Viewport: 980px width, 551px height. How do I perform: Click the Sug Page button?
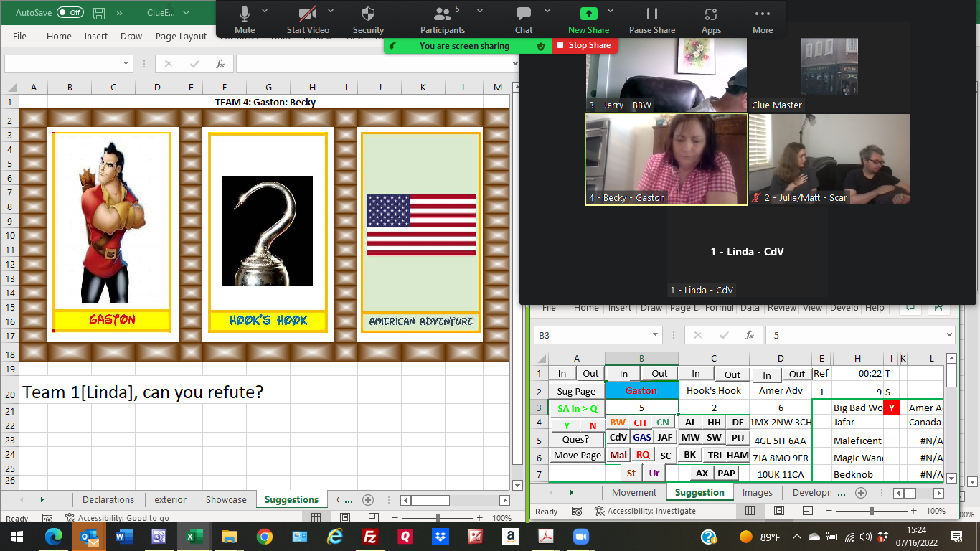576,391
